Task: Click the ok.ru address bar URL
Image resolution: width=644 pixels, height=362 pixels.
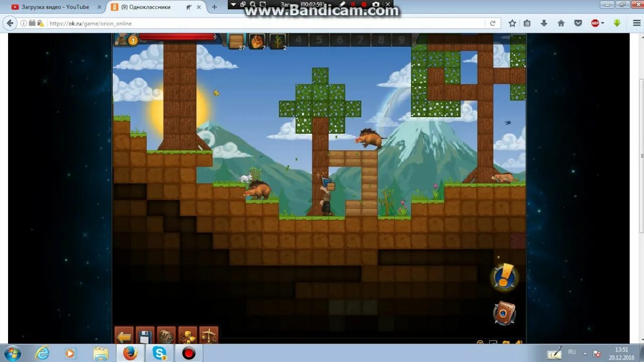Action: tap(91, 23)
